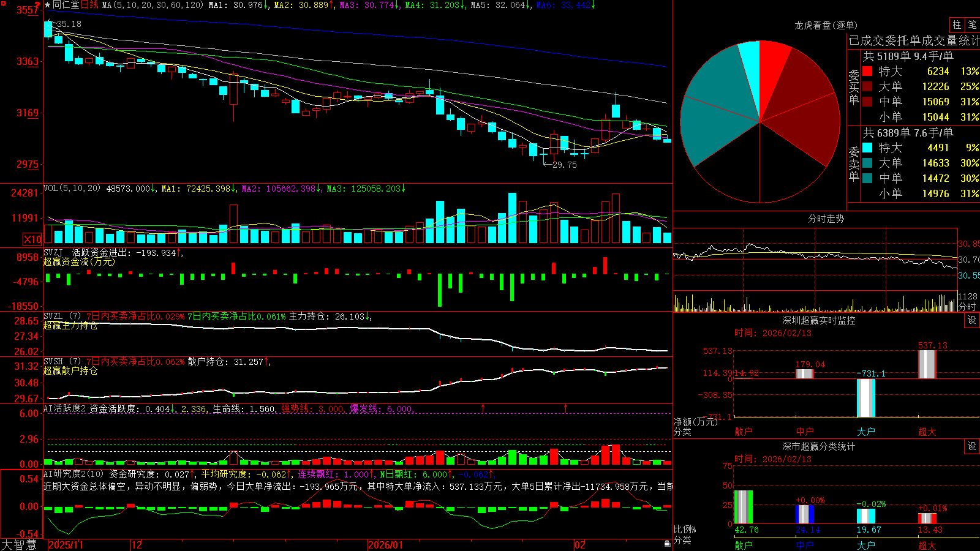The height and width of the screenshot is (551, 980).
Task: Click the cyan 大户 bar showing 19.67
Action: [x=866, y=516]
